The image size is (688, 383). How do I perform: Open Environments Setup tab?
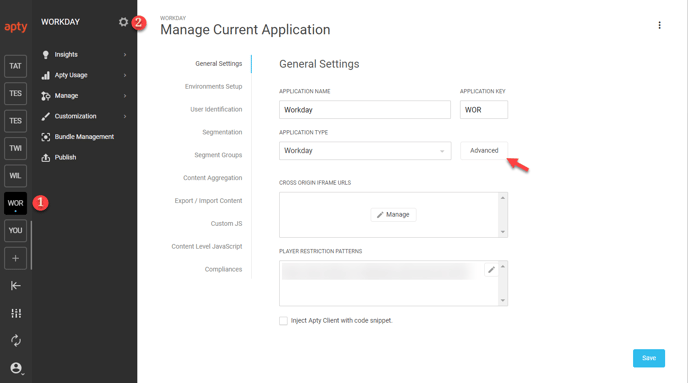pos(213,86)
